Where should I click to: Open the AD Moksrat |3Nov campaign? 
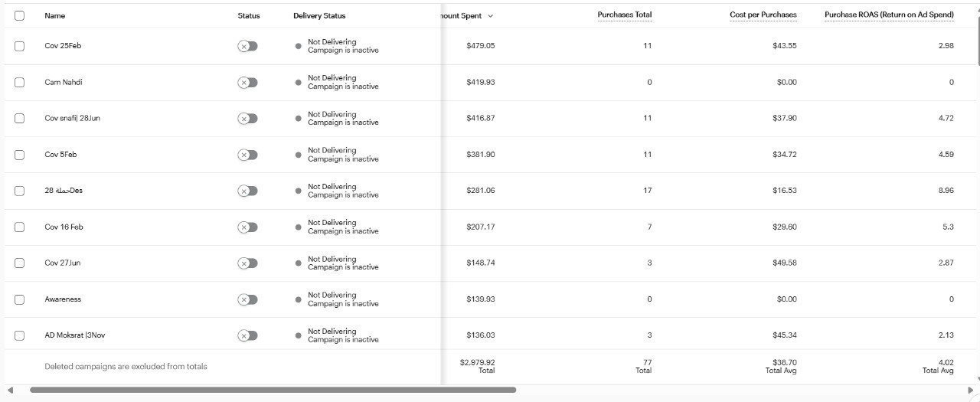pos(74,335)
